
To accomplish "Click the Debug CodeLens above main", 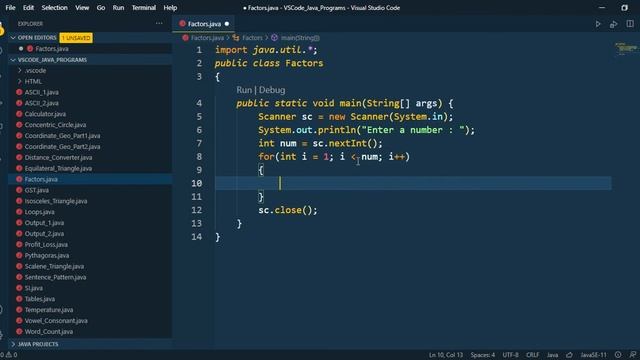I will pos(272,90).
